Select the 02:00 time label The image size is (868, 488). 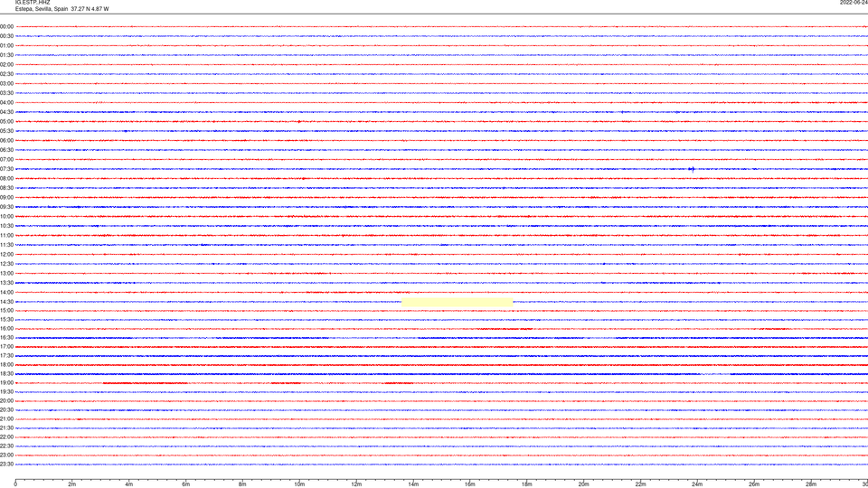pyautogui.click(x=6, y=65)
